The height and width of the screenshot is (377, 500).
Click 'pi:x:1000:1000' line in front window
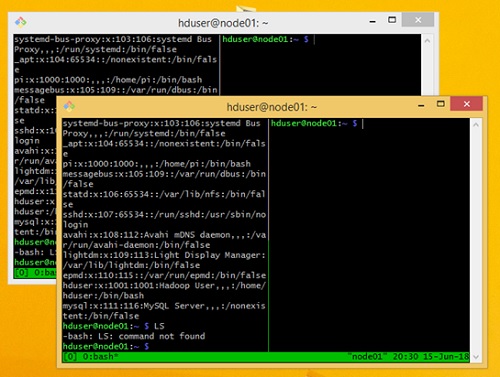point(157,164)
